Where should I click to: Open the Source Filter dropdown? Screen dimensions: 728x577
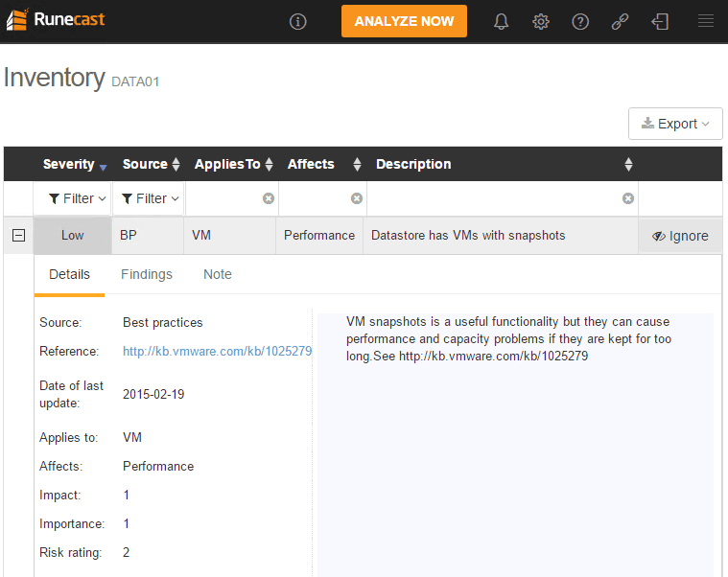[151, 198]
